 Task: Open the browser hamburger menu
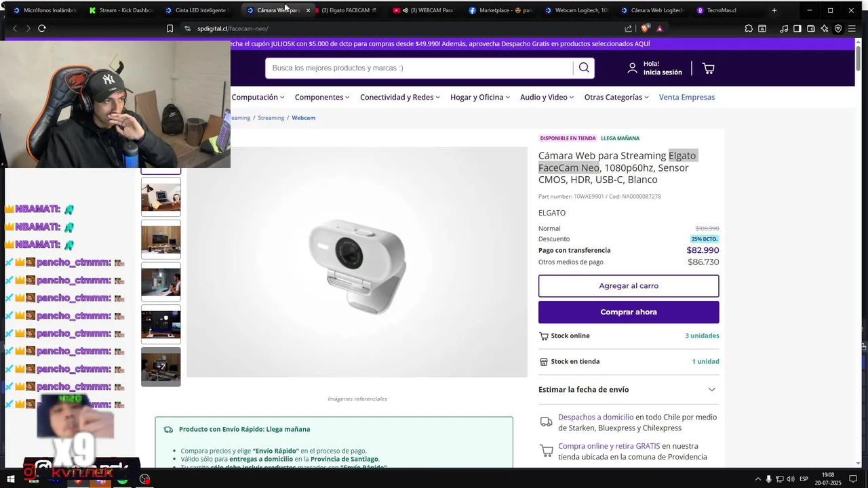click(852, 28)
